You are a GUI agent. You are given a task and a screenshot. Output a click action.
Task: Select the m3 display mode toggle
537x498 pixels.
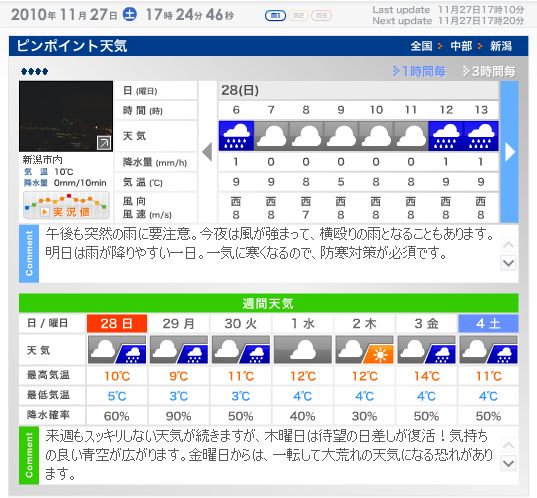click(x=321, y=15)
